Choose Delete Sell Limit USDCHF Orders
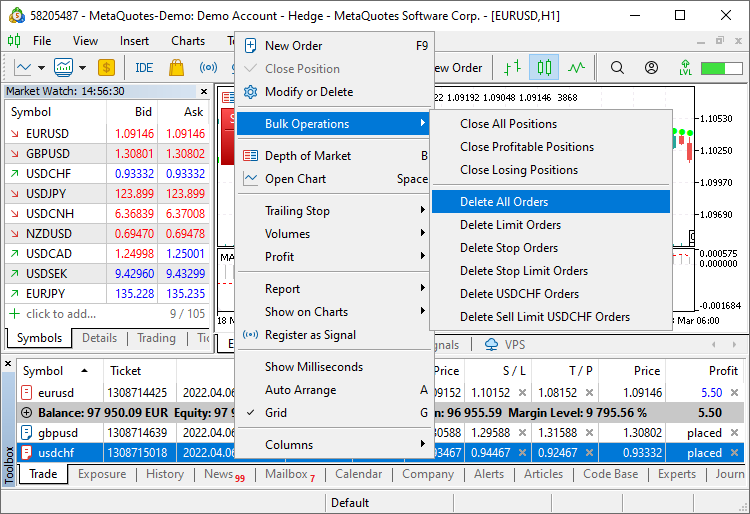The image size is (750, 514). click(551, 317)
